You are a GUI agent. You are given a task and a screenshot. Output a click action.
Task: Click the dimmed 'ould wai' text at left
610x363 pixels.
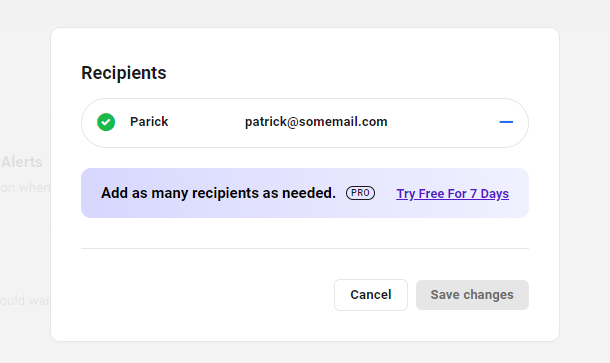pyautogui.click(x=25, y=300)
